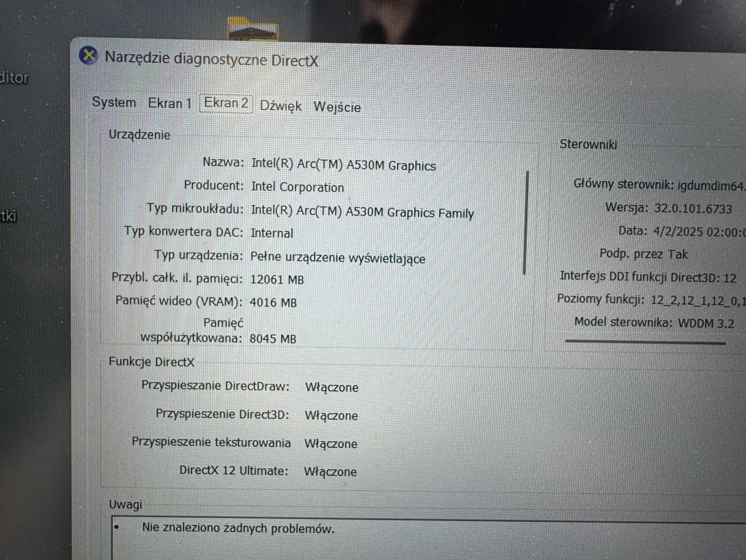The image size is (746, 560).
Task: Click DirectDraw acceleration status Włączone
Action: (x=332, y=387)
